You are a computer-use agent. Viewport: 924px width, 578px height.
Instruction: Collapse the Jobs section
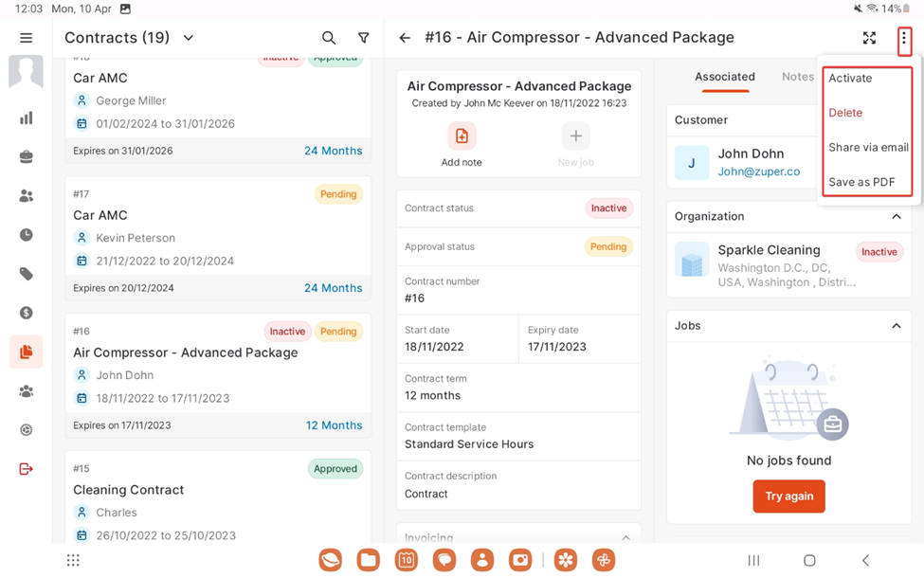[x=896, y=326]
